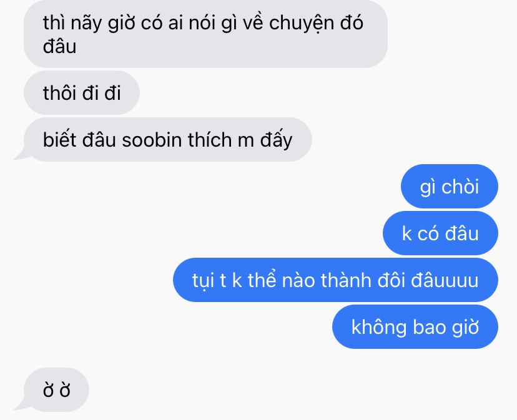Tap the word "thích" in grey message
This screenshot has width=517, height=420.
210,140
